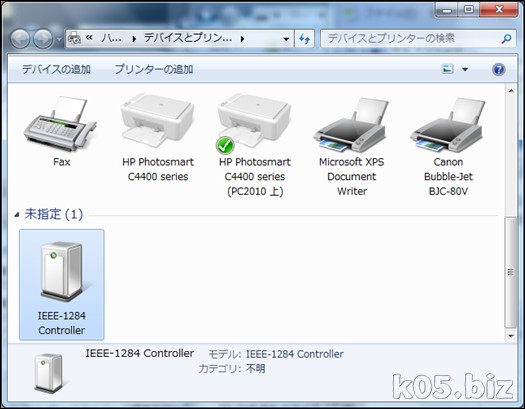Minimize the Devices and Printers window
Viewport: 525px width, 409px height.
click(x=447, y=10)
